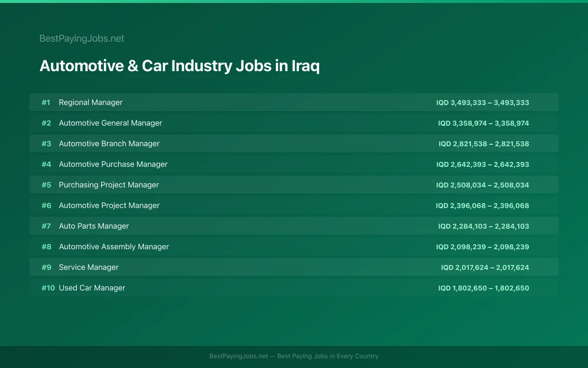The image size is (588, 368).
Task: Click salary IQD 2,017,624 – 2,017,624
Action: point(485,267)
